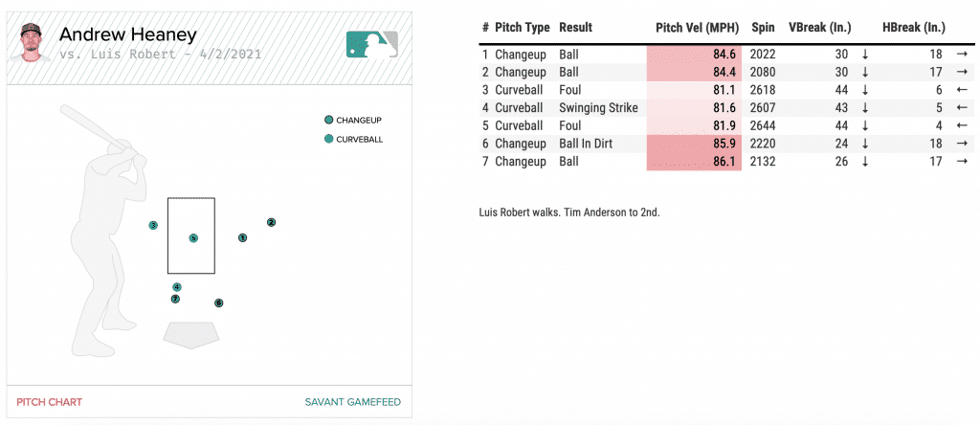Click the MLB logo in the header

[372, 44]
